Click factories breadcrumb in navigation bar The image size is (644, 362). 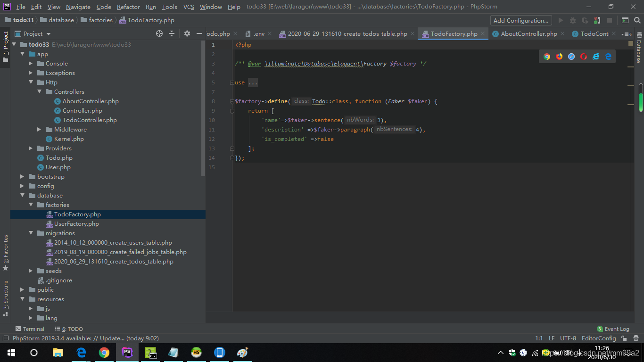[97, 20]
